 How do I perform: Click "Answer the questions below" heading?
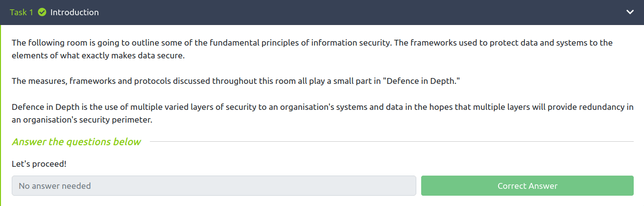point(76,142)
